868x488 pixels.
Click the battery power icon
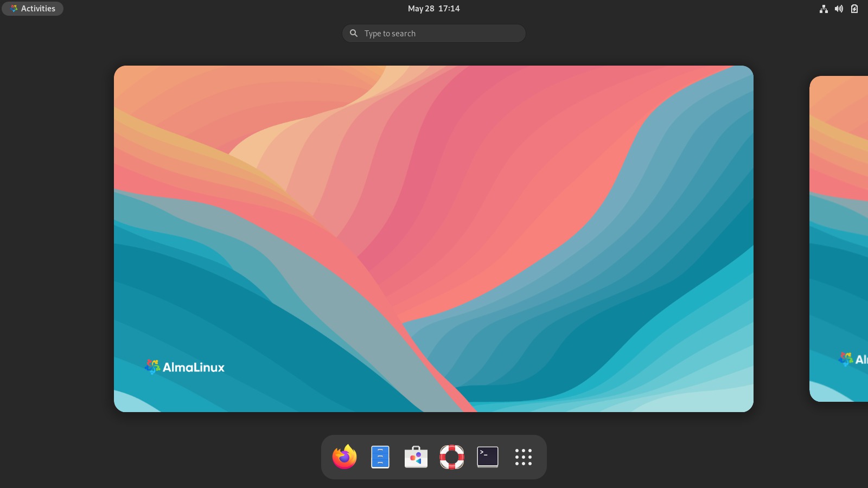pos(854,9)
